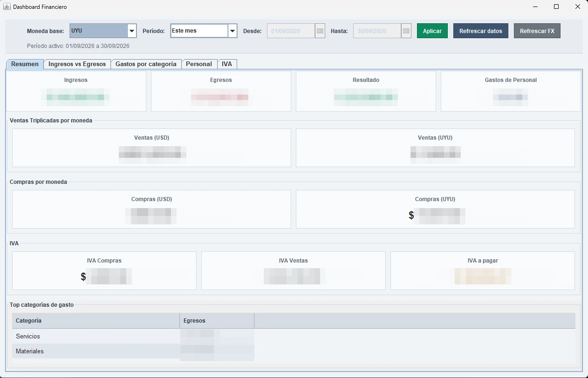Screen dimensions: 588x378
Task: Click the Desde date field 01/09/2026
Action: click(x=291, y=31)
